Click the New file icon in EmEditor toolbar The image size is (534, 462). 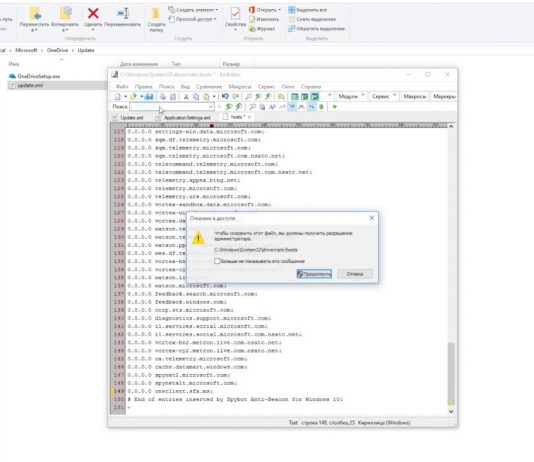(118, 97)
